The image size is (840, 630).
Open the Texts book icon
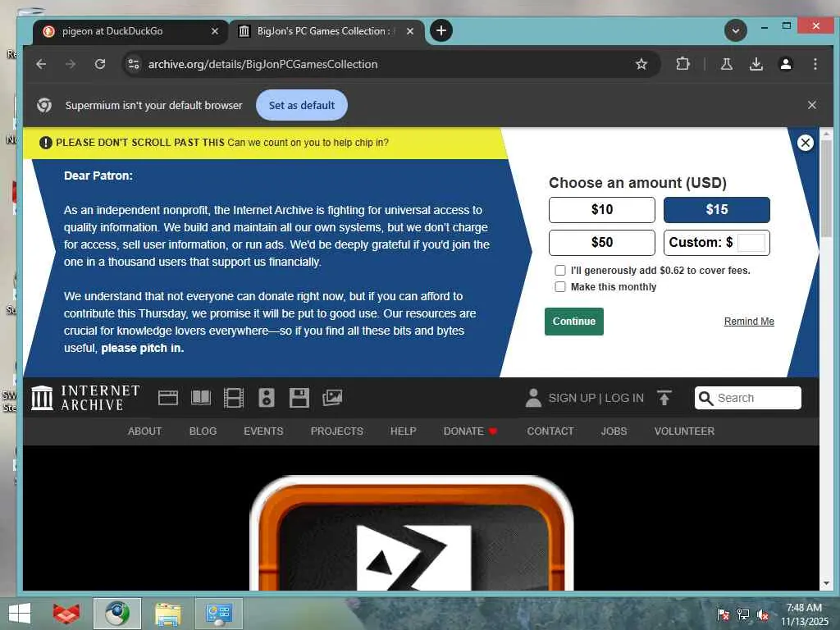pyautogui.click(x=201, y=398)
